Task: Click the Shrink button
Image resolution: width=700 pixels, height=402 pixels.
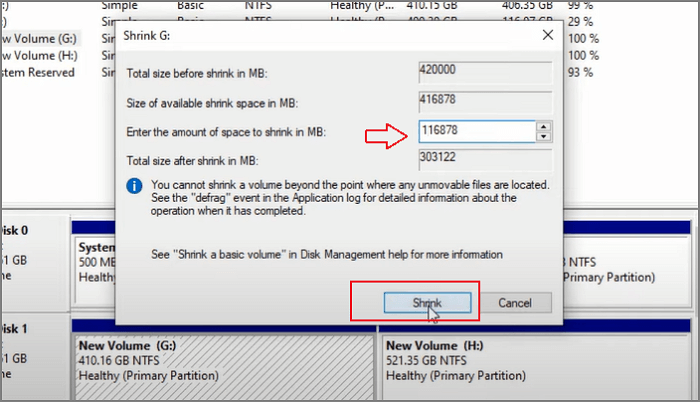Action: [427, 303]
